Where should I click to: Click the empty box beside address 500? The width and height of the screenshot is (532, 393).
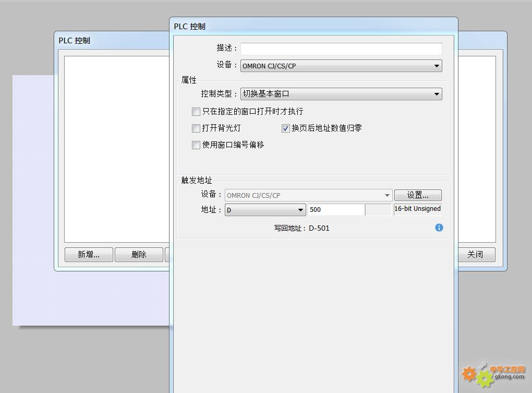coord(379,210)
